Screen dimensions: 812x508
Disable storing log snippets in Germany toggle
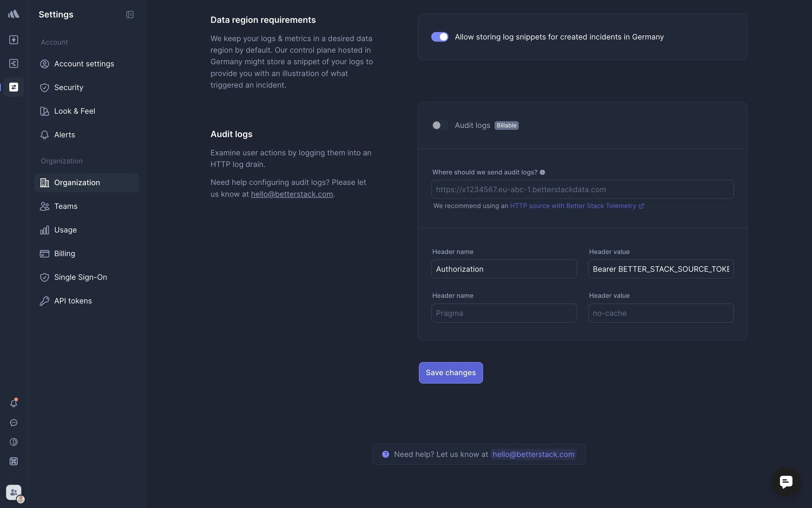[x=439, y=37]
